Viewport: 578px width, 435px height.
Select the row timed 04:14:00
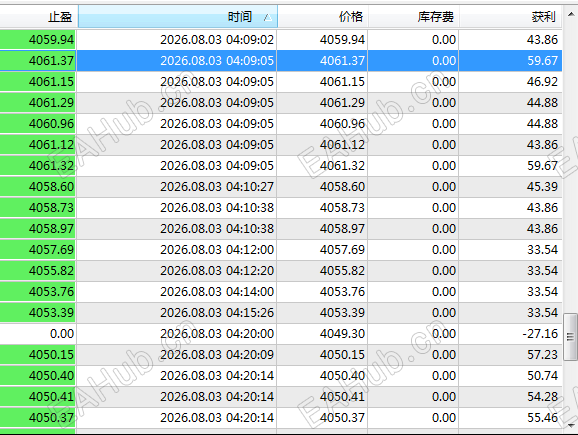(x=281, y=292)
